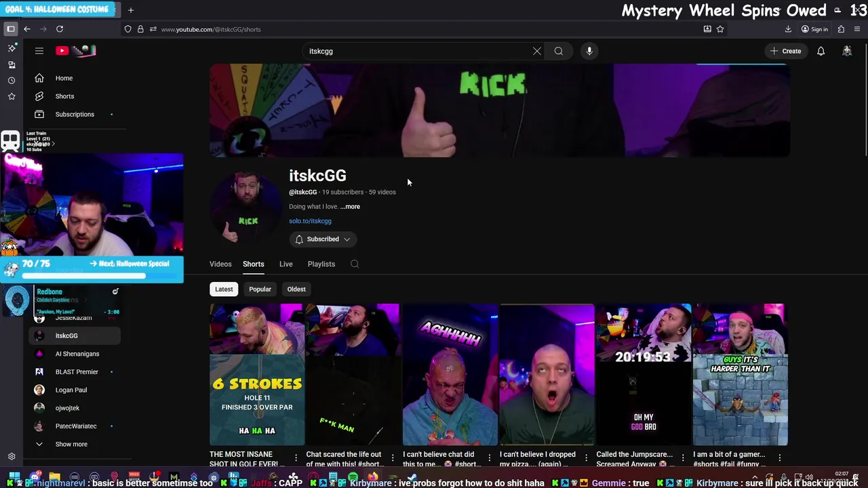Open BLAST Premier subscription

75,372
